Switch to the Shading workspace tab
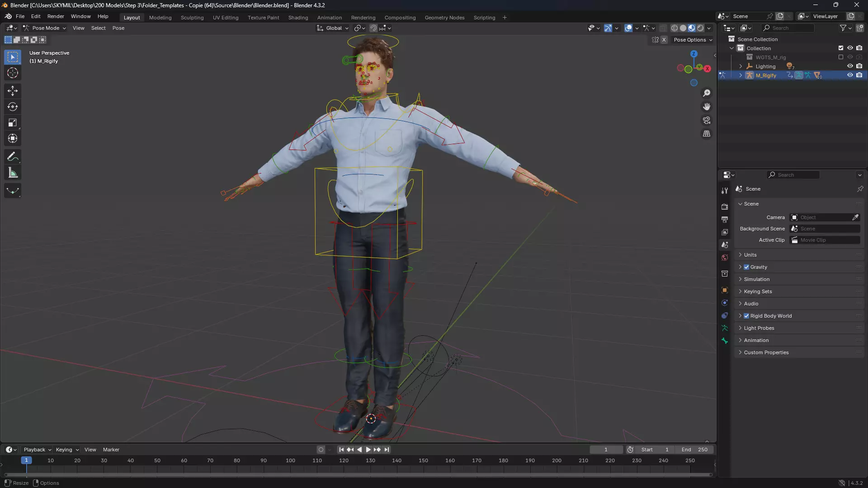The width and height of the screenshot is (868, 488). coord(298,18)
